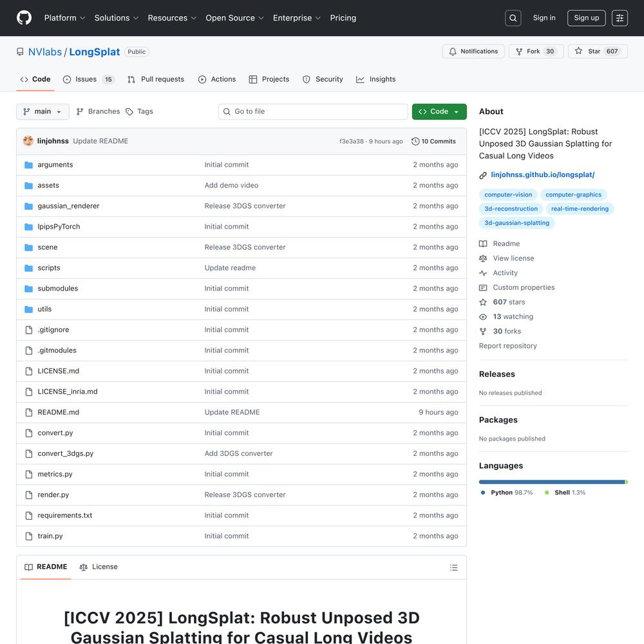Image resolution: width=644 pixels, height=644 pixels.
Task: Focus the Go to file search field
Action: click(313, 111)
